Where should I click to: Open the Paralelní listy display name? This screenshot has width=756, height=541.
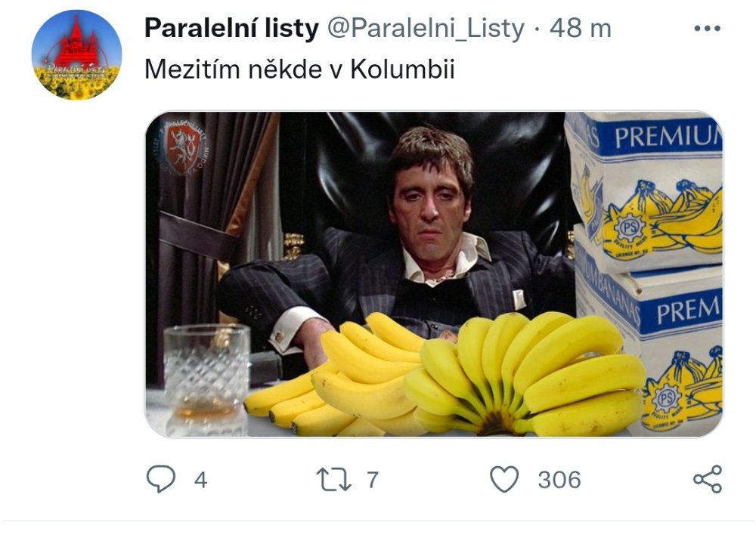click(x=231, y=29)
